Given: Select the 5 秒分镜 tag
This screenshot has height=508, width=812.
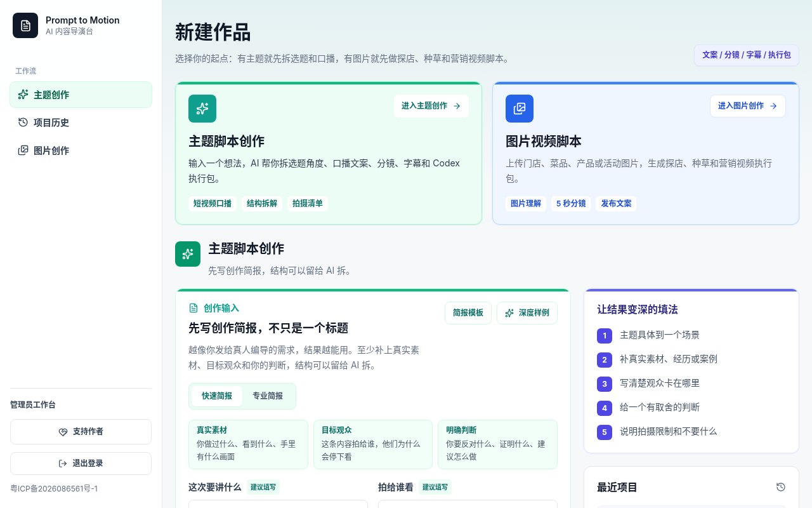Looking at the screenshot, I should pyautogui.click(x=571, y=203).
